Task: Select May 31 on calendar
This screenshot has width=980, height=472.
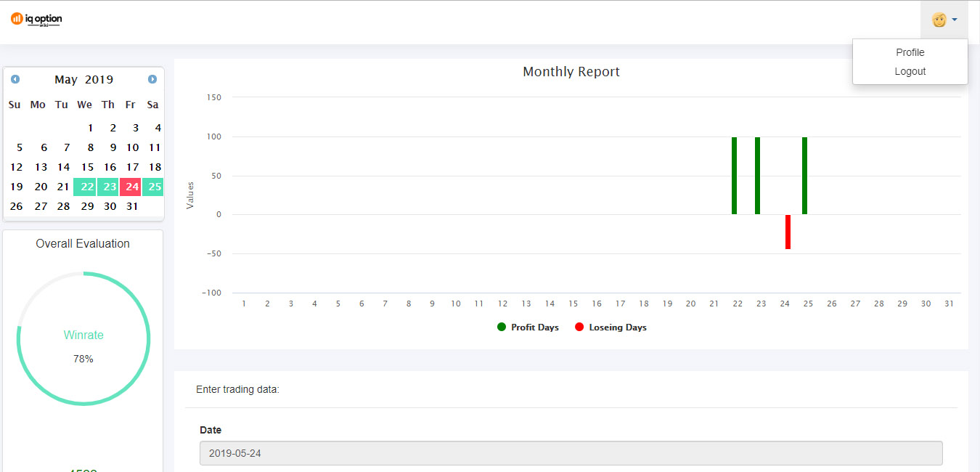Action: (x=131, y=206)
